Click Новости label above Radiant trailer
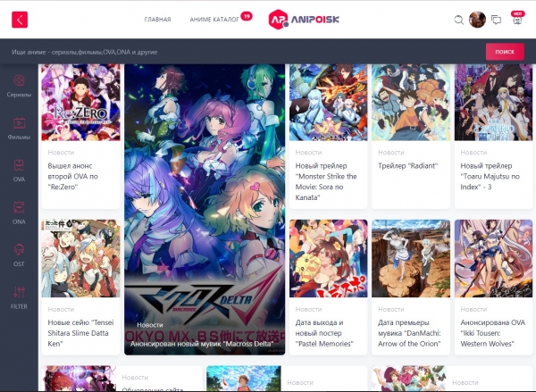The height and width of the screenshot is (392, 536). coord(390,153)
